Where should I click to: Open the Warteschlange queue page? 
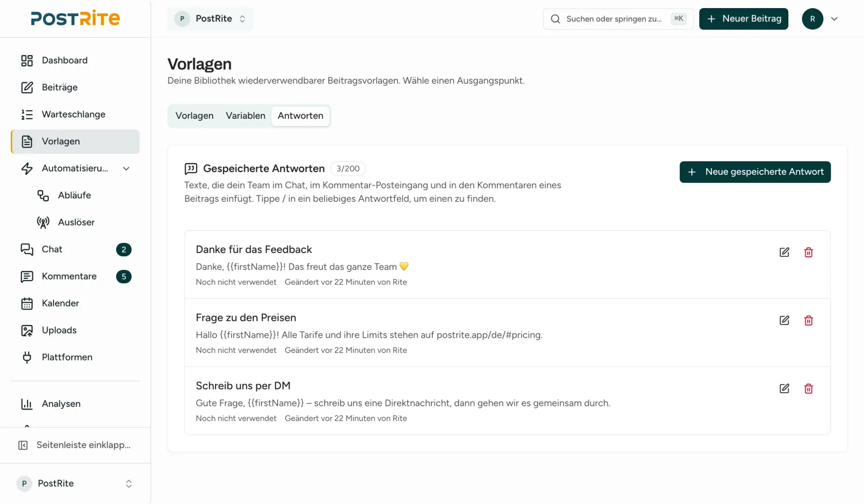point(75,114)
